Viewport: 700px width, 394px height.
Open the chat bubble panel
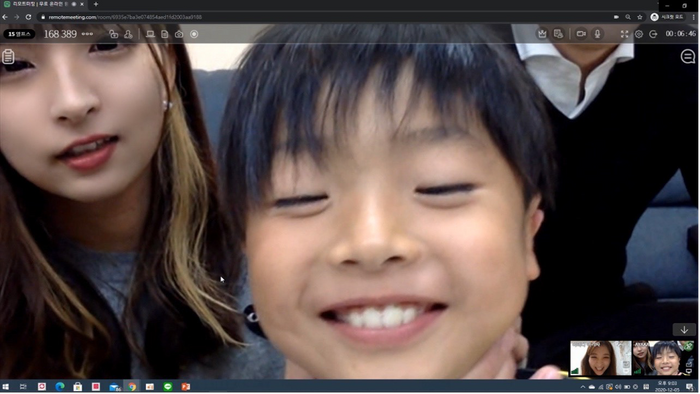pyautogui.click(x=688, y=57)
